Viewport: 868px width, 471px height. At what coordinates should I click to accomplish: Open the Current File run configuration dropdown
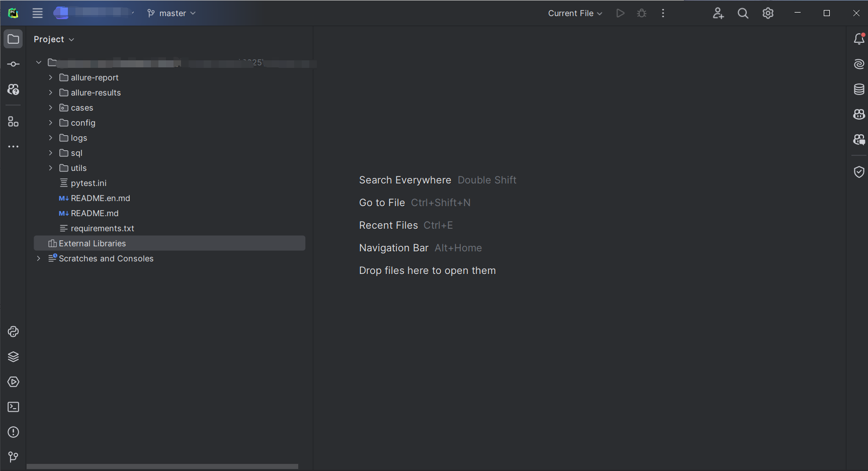(575, 13)
